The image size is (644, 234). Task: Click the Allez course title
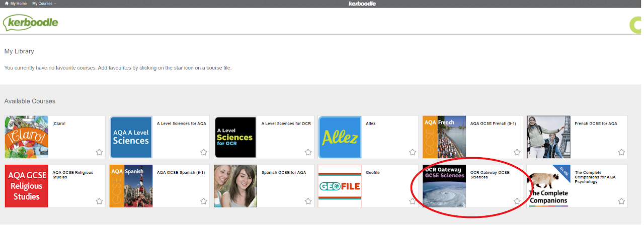point(370,124)
